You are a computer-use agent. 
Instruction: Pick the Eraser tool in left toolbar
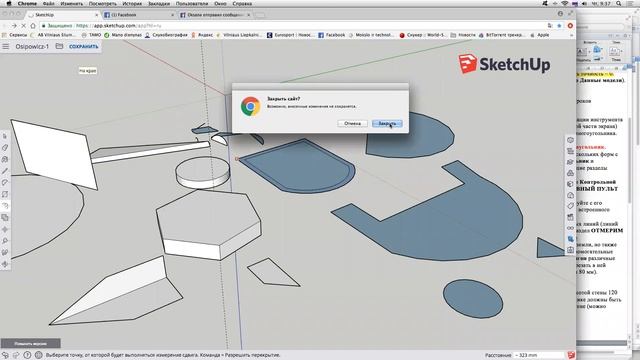(x=5, y=147)
